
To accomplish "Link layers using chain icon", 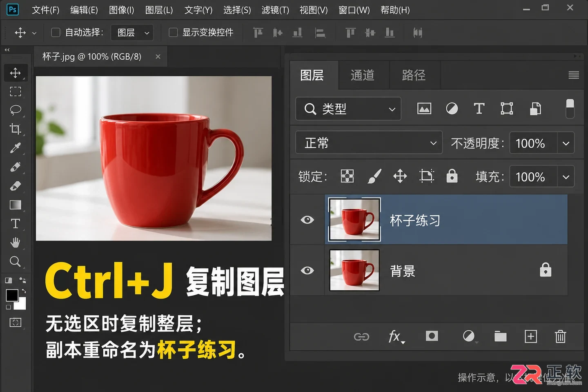I will point(361,336).
